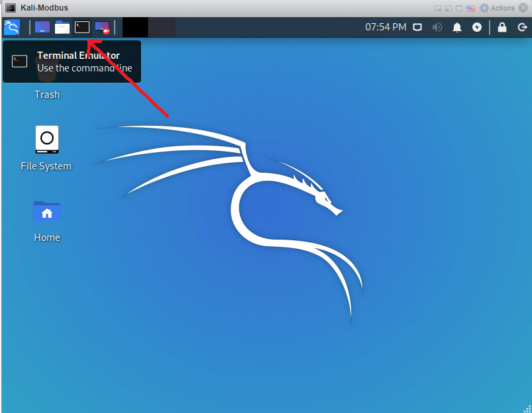The image size is (532, 413).
Task: Click the 07:54 PM clock
Action: [386, 27]
